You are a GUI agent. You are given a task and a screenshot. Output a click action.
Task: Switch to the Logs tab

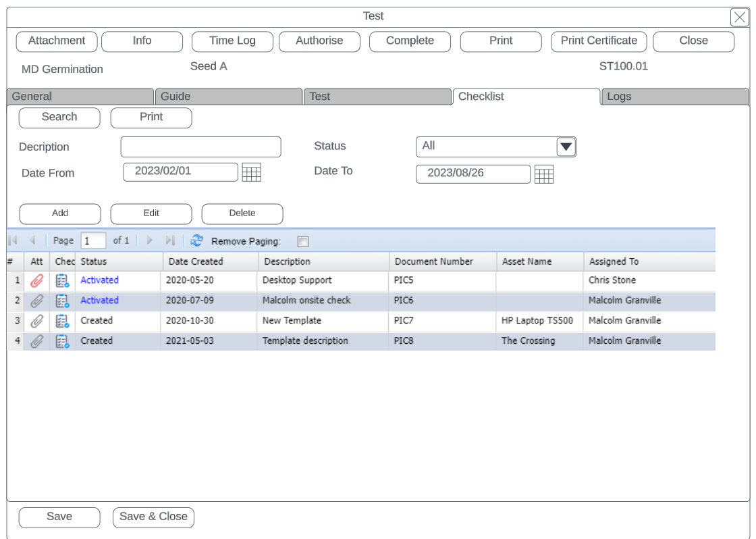click(674, 97)
